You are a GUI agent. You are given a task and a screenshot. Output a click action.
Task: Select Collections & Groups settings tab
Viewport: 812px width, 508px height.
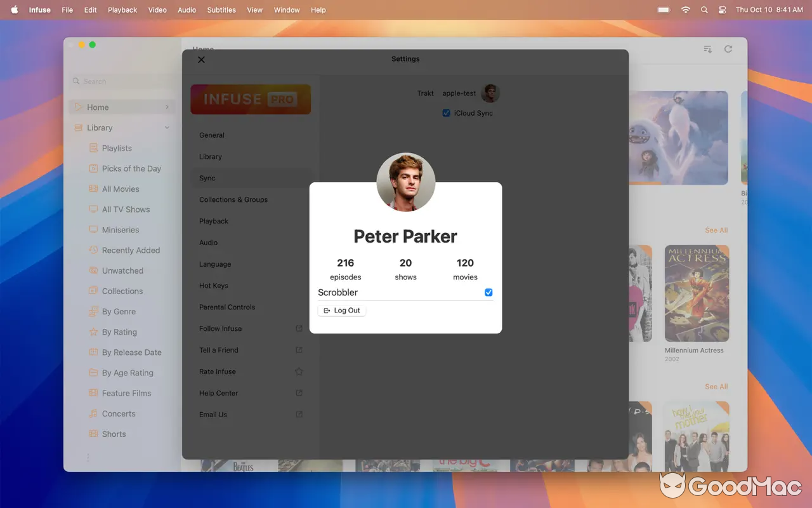[x=233, y=199]
